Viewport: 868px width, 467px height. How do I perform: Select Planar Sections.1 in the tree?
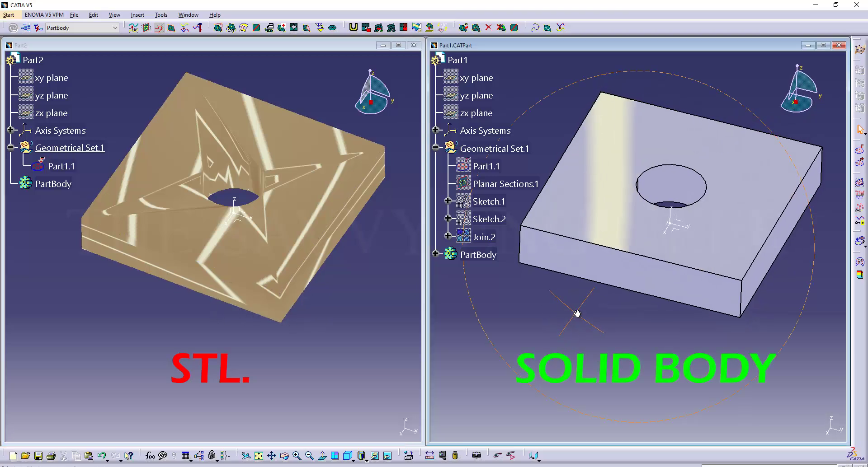(505, 184)
